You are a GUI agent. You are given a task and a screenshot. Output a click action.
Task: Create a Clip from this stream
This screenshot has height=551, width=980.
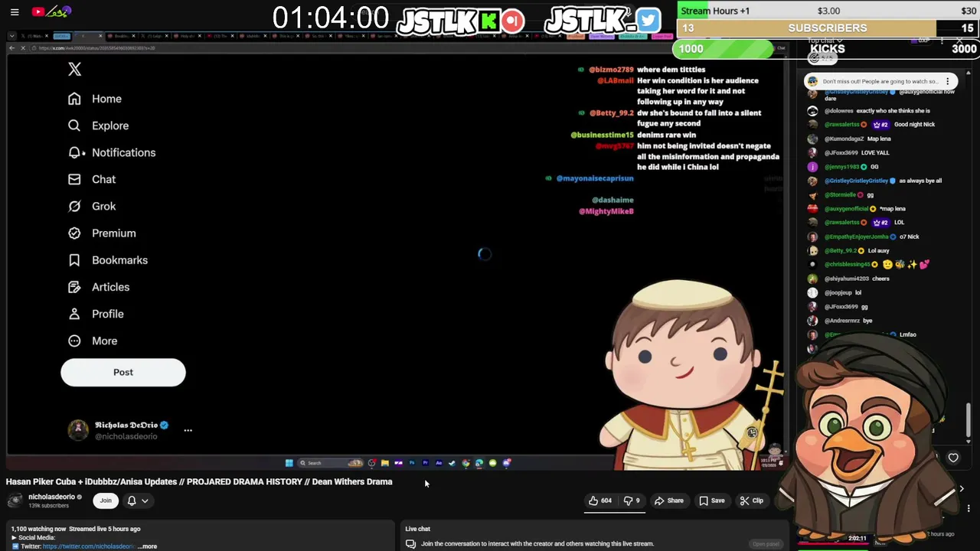point(751,500)
